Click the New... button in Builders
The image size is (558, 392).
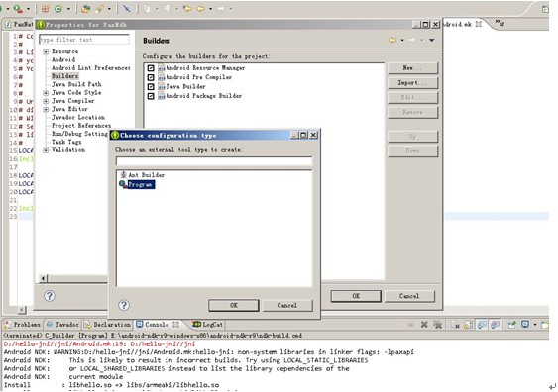coord(412,68)
